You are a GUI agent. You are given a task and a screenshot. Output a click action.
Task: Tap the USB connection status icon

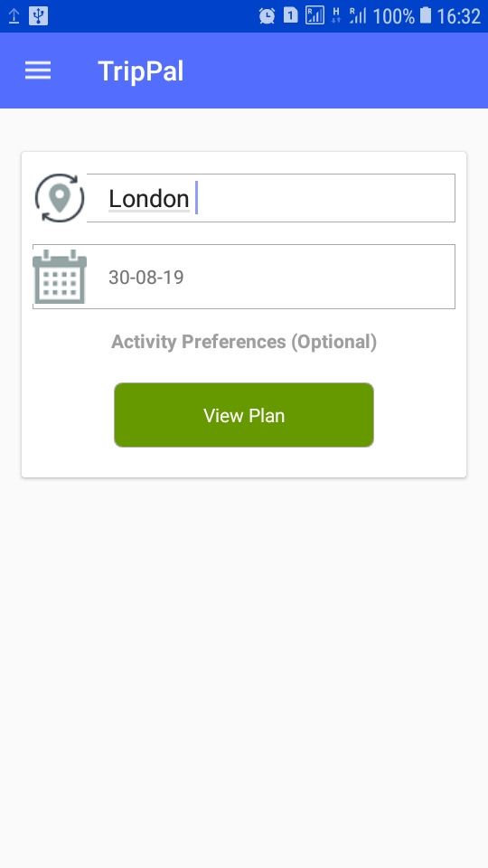pyautogui.click(x=38, y=15)
